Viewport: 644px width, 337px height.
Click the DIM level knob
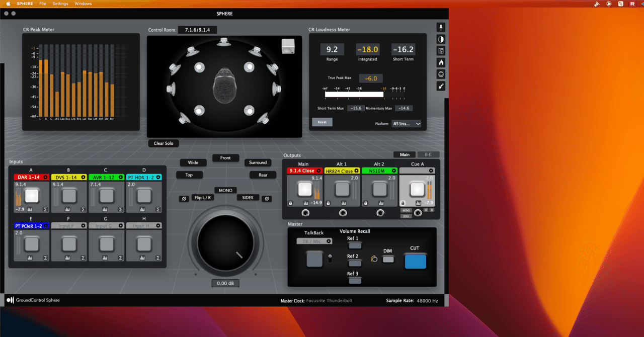click(x=374, y=260)
